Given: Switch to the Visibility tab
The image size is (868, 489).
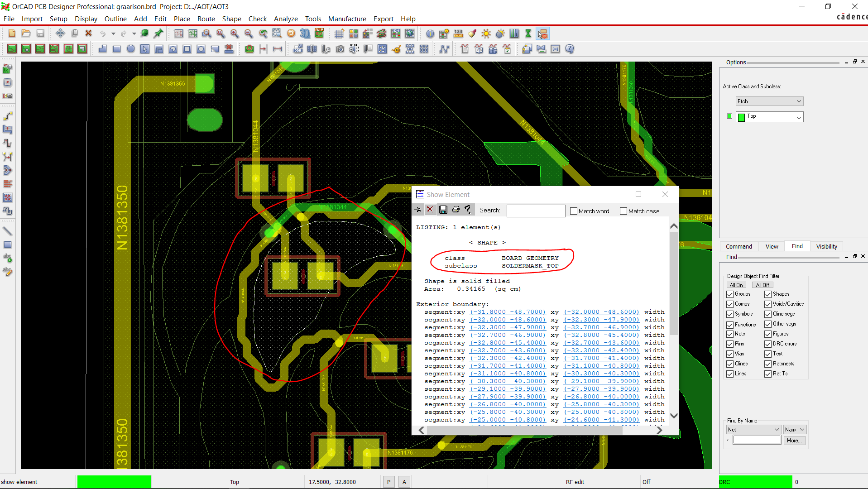Looking at the screenshot, I should pyautogui.click(x=826, y=247).
